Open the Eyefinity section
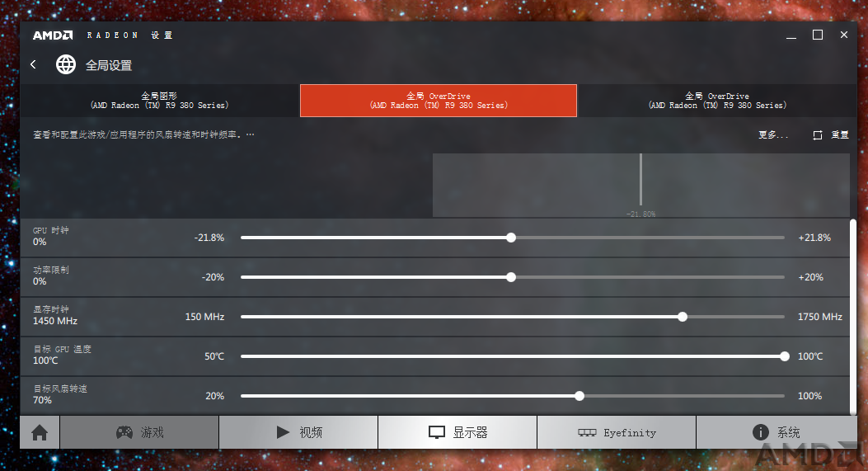 pyautogui.click(x=616, y=433)
